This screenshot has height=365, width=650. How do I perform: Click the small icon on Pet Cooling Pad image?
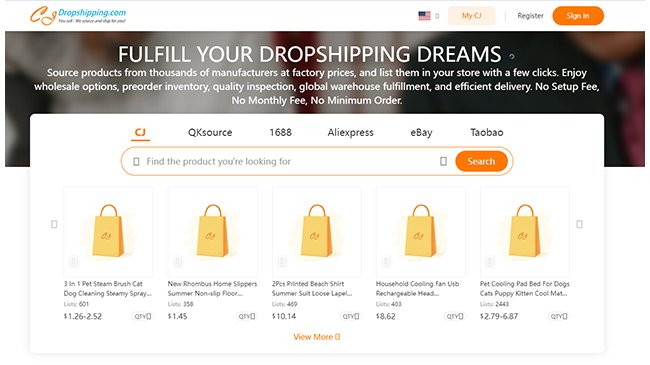(490, 261)
